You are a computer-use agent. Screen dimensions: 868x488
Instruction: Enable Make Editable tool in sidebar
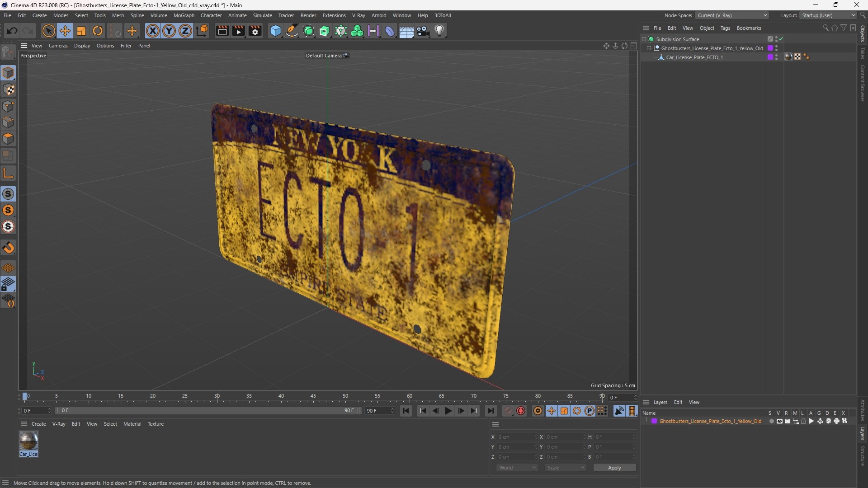(8, 53)
